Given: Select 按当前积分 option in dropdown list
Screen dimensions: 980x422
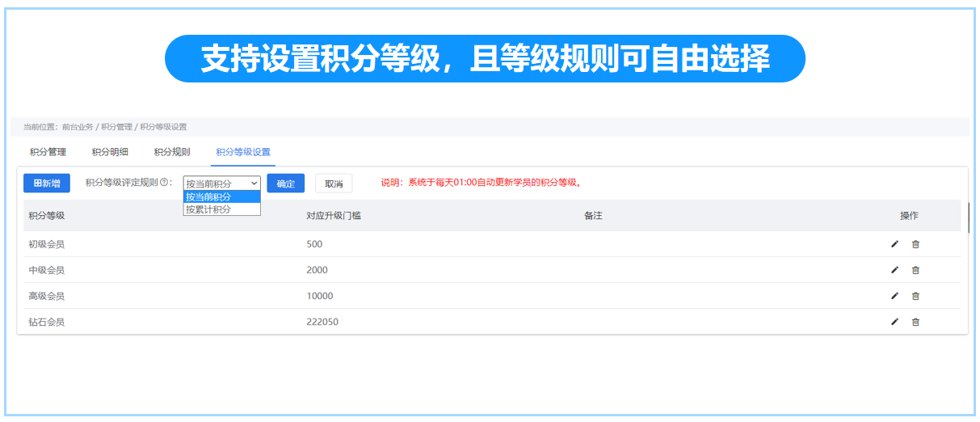Looking at the screenshot, I should point(221,196).
